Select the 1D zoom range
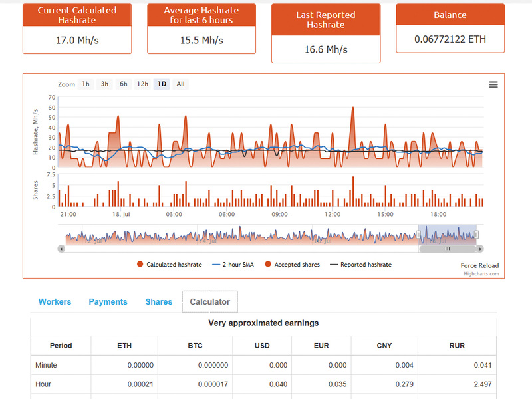Viewport: 532px width, 399px height. coord(162,84)
